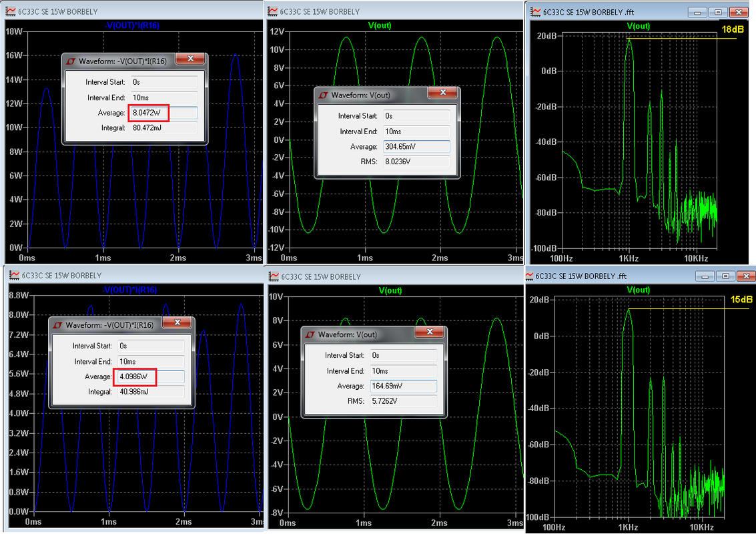Click the waveform icon of the top-middle plot window
Image resolution: width=756 pixels, height=534 pixels.
tap(273, 11)
